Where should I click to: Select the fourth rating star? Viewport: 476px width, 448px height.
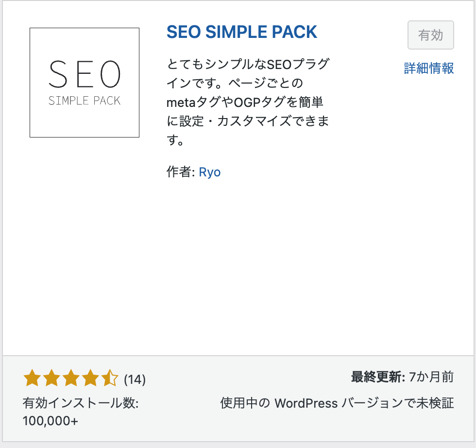[x=90, y=378]
